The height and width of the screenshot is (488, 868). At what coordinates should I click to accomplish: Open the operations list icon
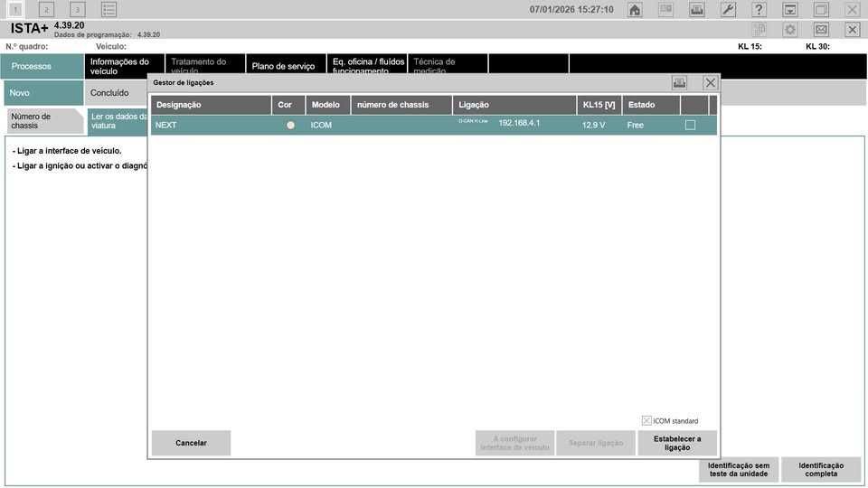pos(108,9)
